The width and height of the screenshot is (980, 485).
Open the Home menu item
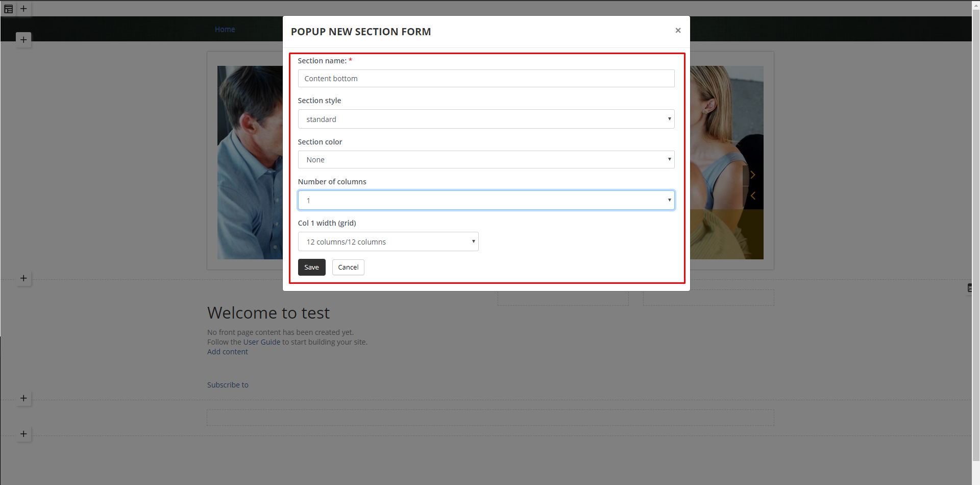coord(225,29)
